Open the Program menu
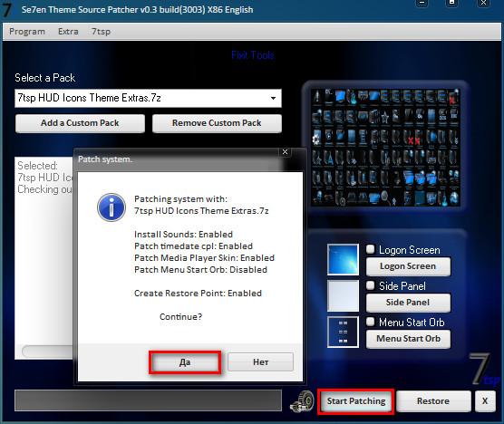The image size is (504, 424). pyautogui.click(x=27, y=32)
